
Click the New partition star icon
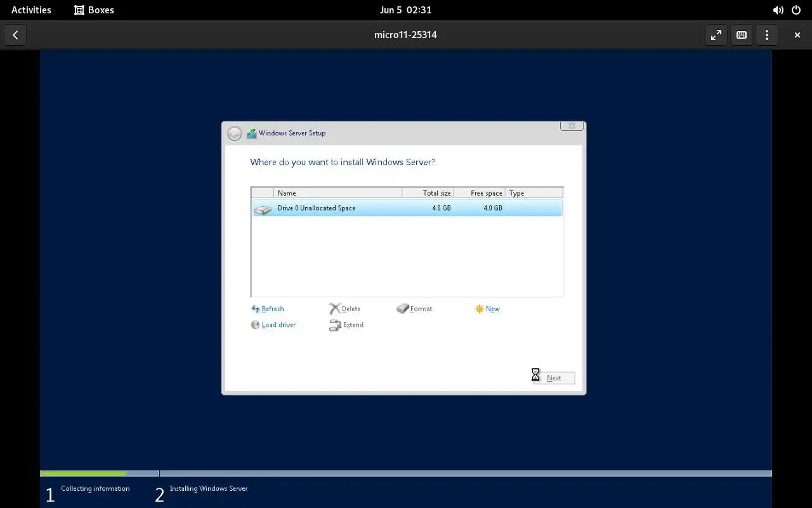480,309
